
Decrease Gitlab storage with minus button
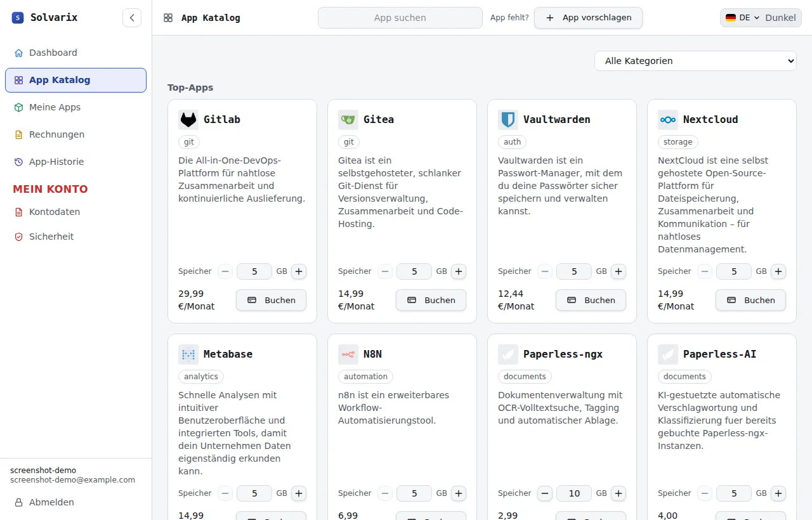pyautogui.click(x=225, y=271)
